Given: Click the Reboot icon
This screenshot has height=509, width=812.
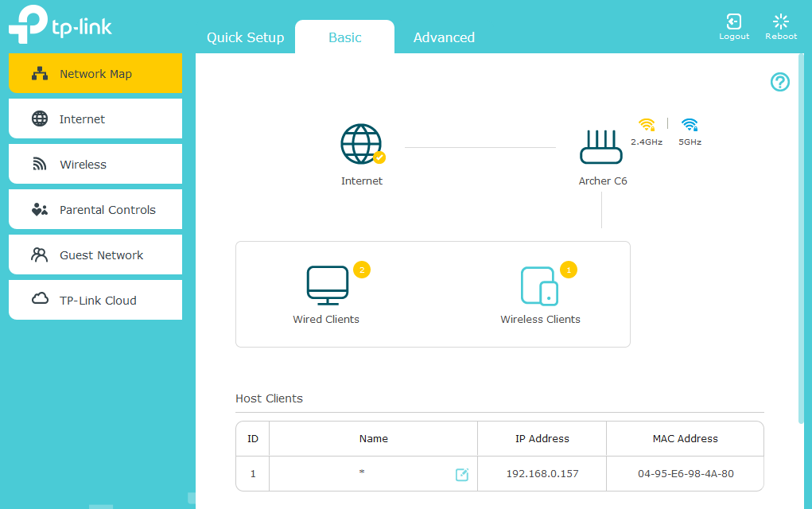Looking at the screenshot, I should (x=780, y=21).
